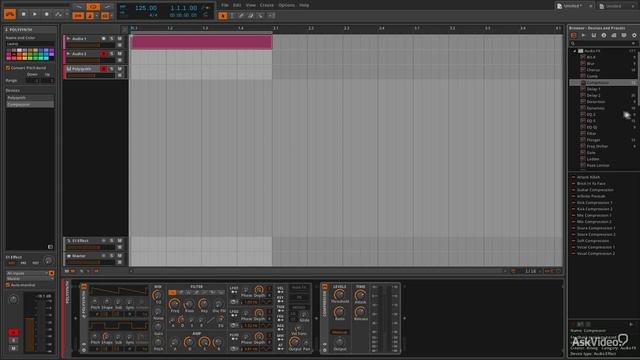Select Delay-1 in the device browser
The height and width of the screenshot is (360, 640).
[593, 89]
